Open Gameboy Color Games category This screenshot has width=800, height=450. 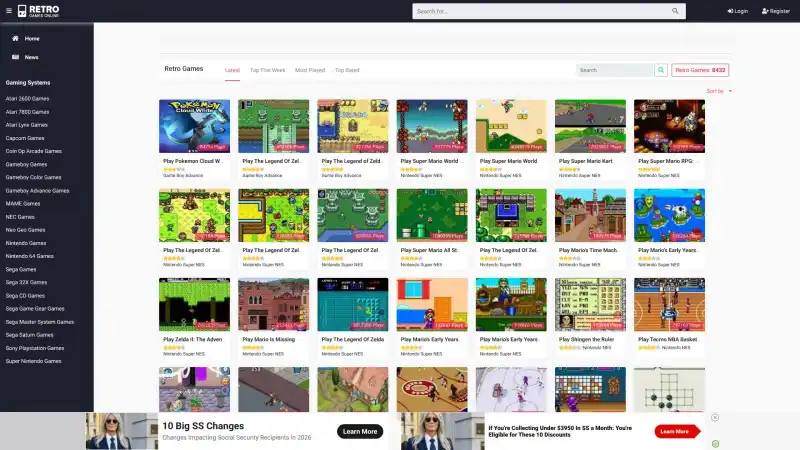(33, 178)
